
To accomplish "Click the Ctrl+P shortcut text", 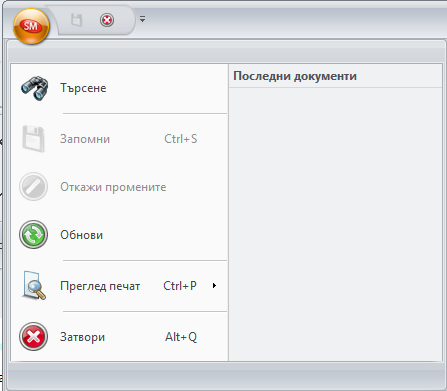I will pyautogui.click(x=180, y=286).
